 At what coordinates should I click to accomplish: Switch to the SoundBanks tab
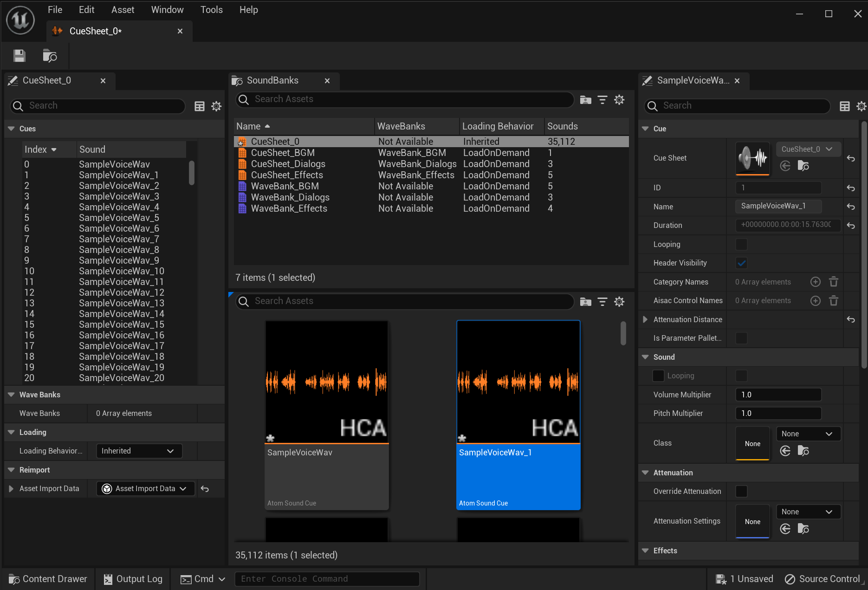[273, 80]
